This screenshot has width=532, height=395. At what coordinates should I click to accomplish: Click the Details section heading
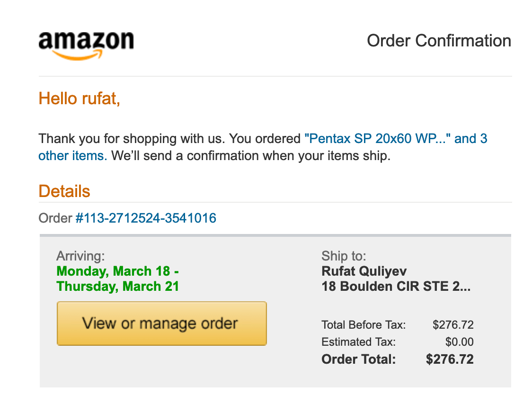tap(64, 191)
